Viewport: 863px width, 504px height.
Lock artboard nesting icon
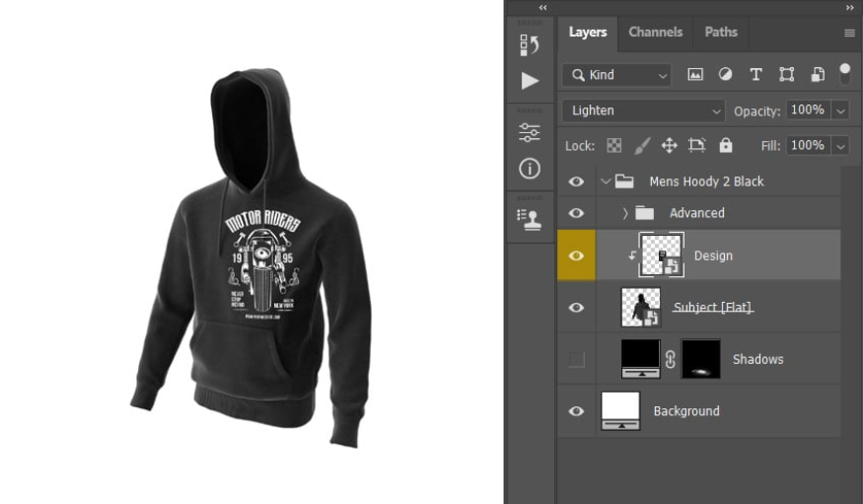tap(696, 145)
